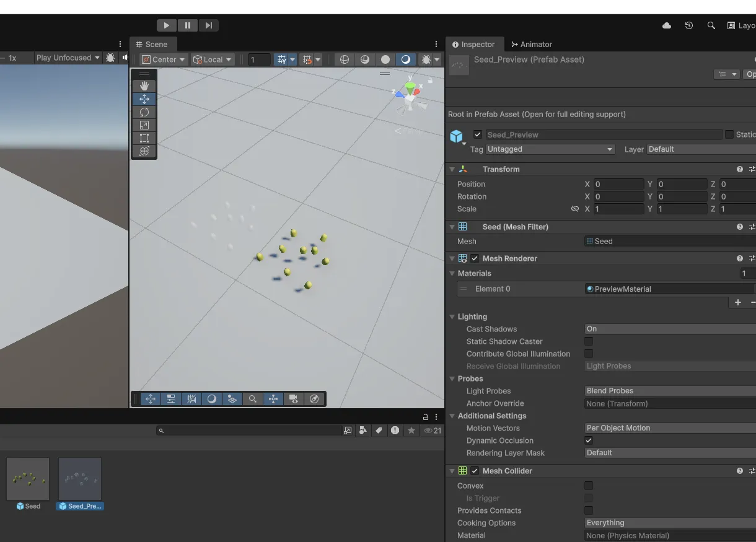Click the search by label tag icon

pos(379,431)
